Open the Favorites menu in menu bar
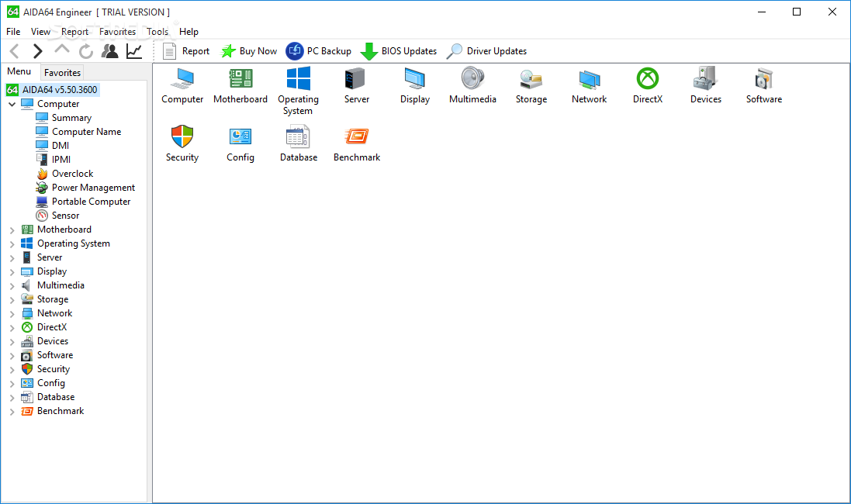Screen dimensions: 851x504 point(117,32)
